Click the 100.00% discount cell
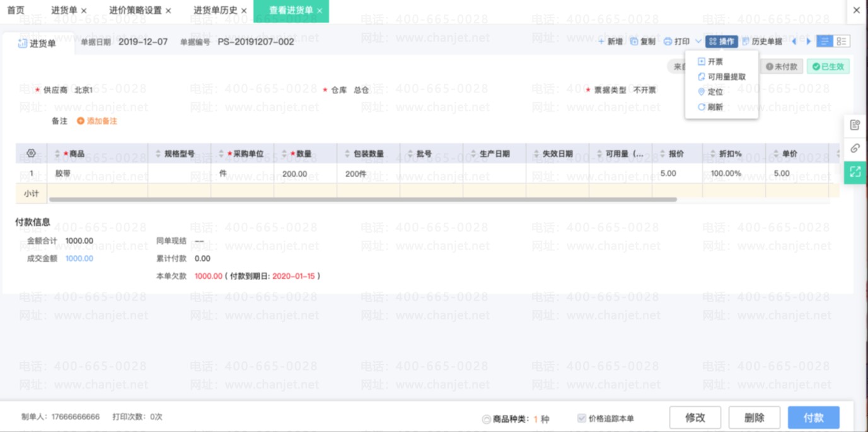Image resolution: width=868 pixels, height=432 pixels. tap(734, 173)
